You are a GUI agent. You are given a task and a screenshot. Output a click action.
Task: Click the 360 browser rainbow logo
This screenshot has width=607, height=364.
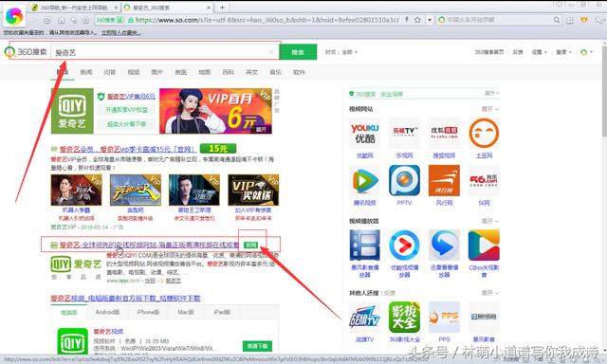14,16
